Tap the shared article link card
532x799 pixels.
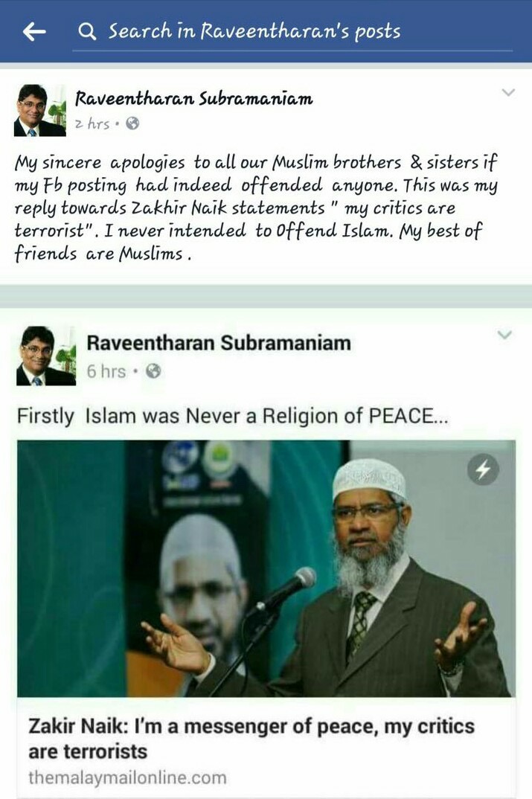[x=266, y=618]
